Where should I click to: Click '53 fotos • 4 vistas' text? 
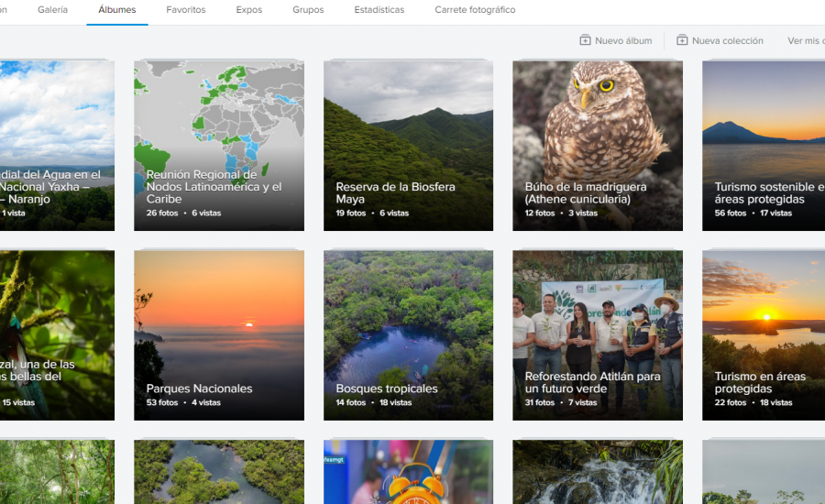click(183, 402)
